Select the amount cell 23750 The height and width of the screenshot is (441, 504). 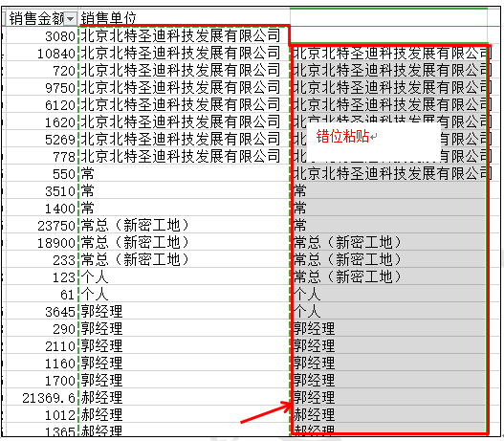[42, 226]
